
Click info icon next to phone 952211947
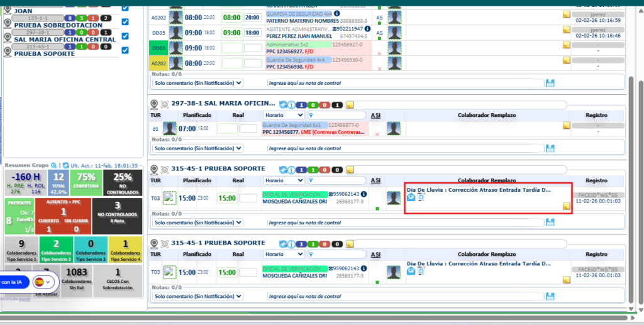point(367,29)
